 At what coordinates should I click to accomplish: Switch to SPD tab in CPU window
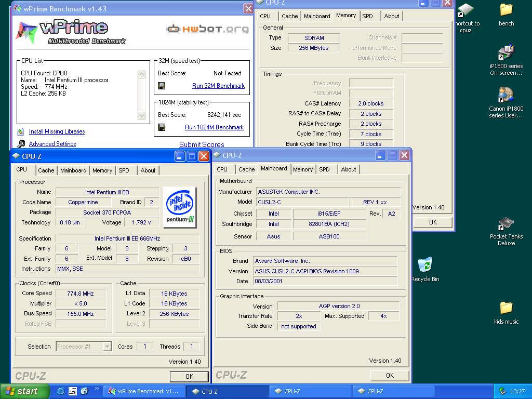coord(124,170)
